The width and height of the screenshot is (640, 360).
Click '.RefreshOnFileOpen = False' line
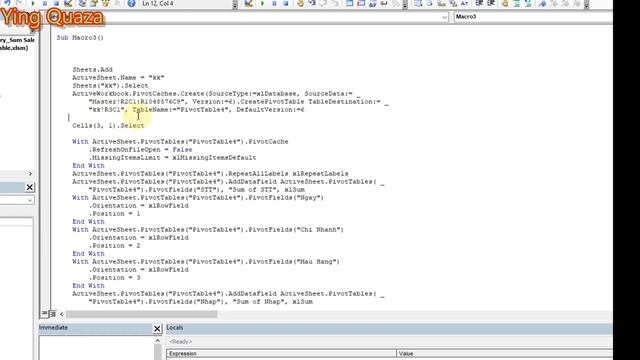point(140,150)
